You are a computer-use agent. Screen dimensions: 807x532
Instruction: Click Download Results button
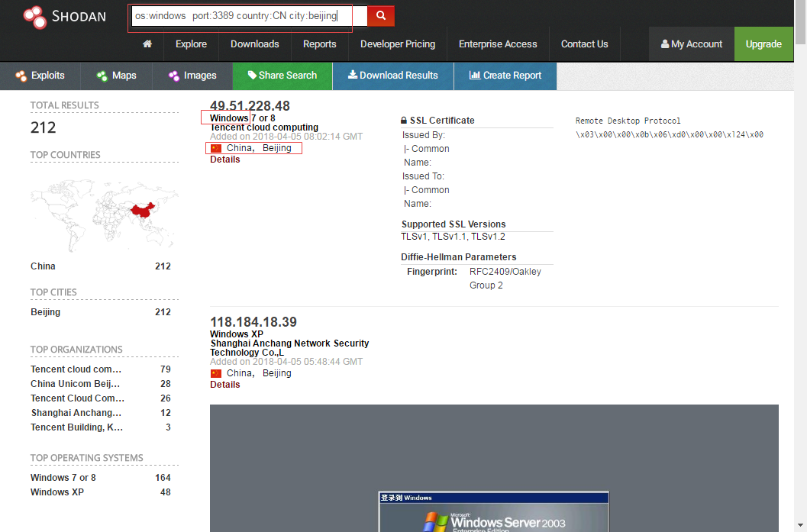[x=393, y=76]
